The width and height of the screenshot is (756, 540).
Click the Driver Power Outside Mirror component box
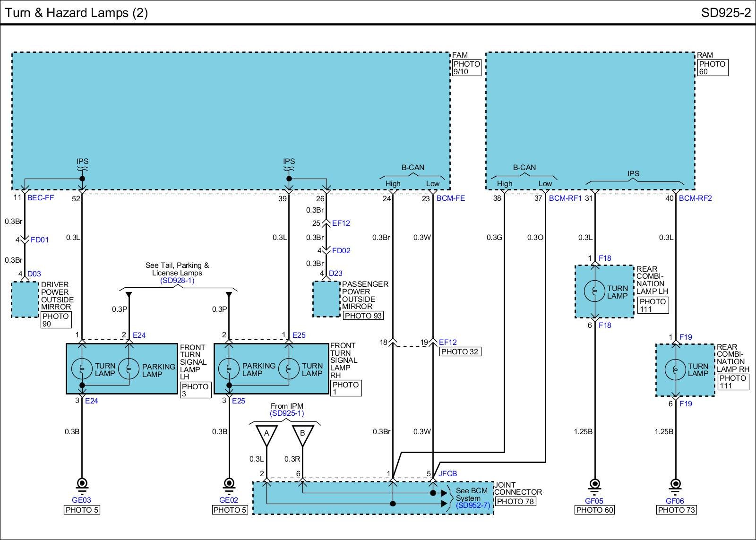(25, 300)
